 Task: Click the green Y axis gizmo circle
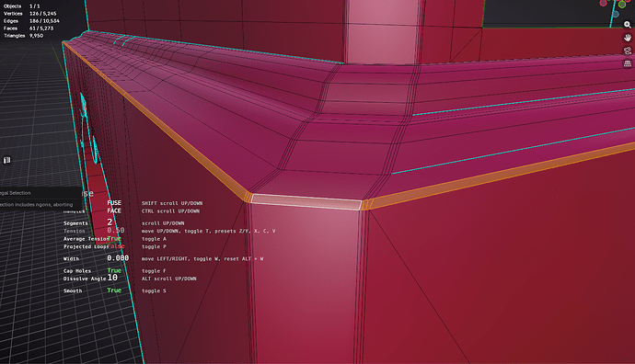(622, 5)
